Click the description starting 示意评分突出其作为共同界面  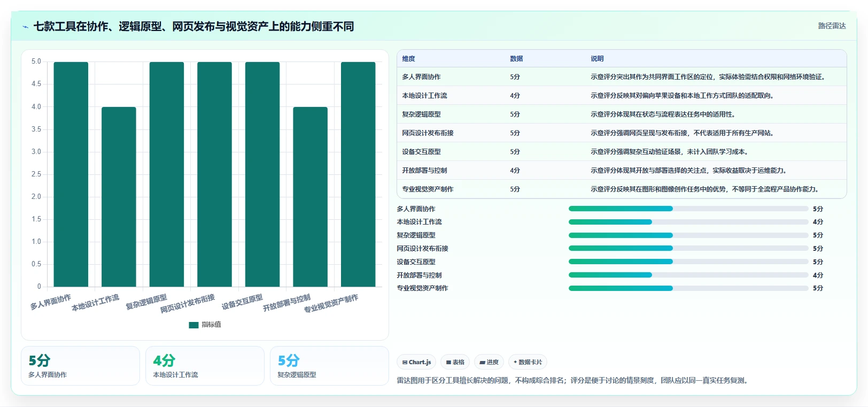709,77
